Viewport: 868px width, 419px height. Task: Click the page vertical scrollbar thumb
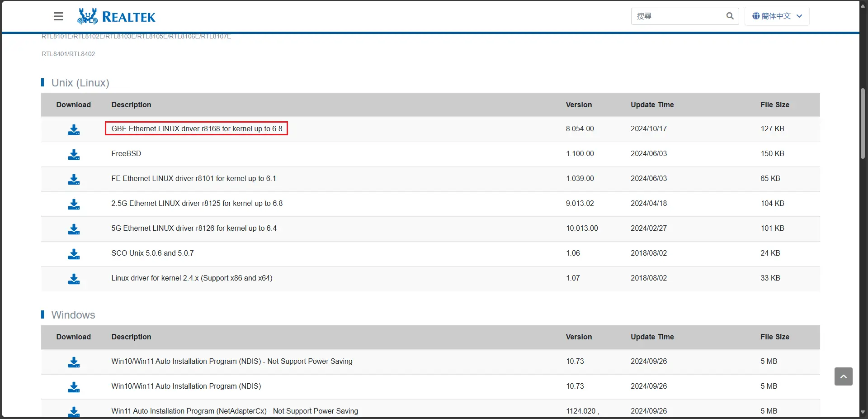(x=863, y=123)
